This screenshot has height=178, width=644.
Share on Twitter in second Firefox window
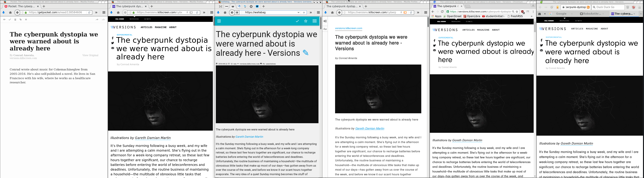click(x=113, y=43)
